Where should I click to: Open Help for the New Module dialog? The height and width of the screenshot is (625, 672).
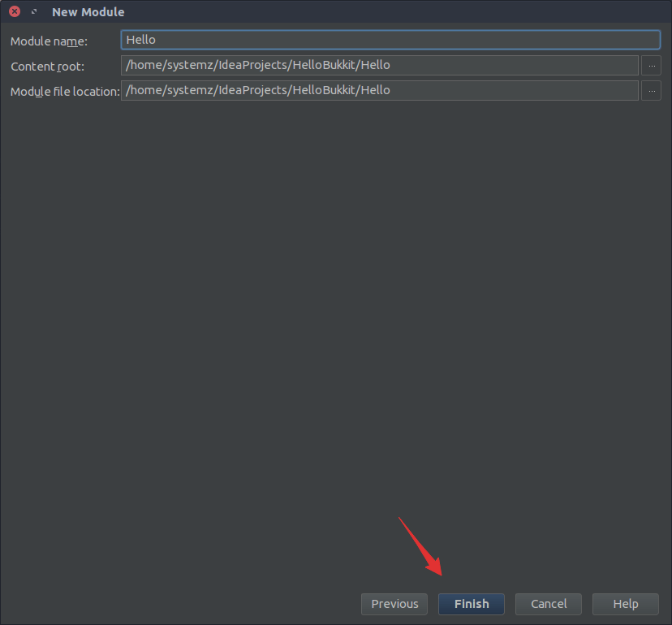point(625,604)
